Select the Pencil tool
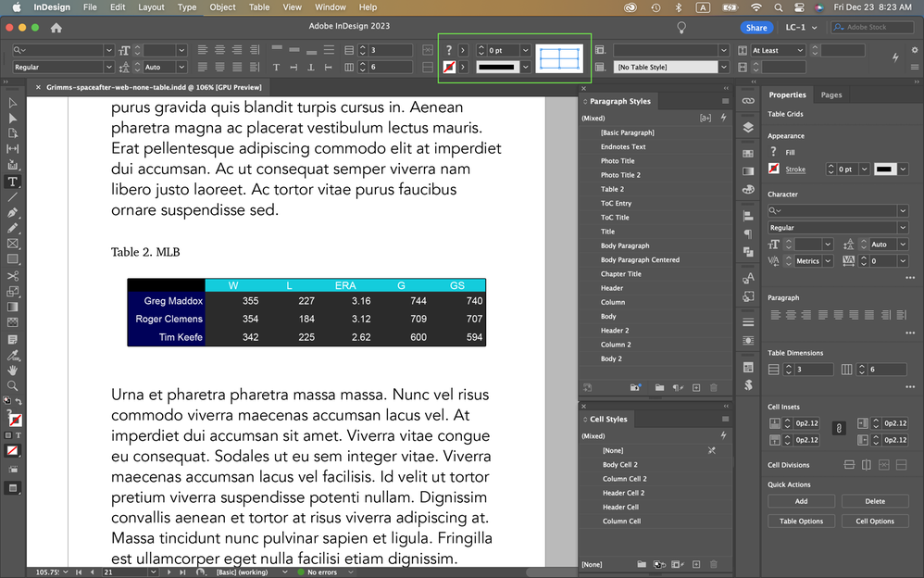Screen dimensions: 924x578 click(x=12, y=228)
